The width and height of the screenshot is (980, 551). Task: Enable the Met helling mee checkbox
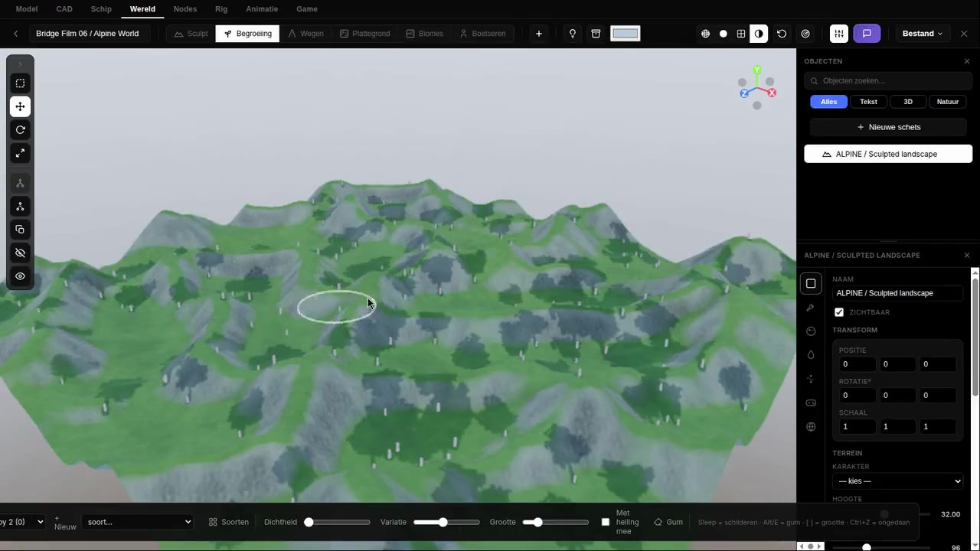(606, 522)
